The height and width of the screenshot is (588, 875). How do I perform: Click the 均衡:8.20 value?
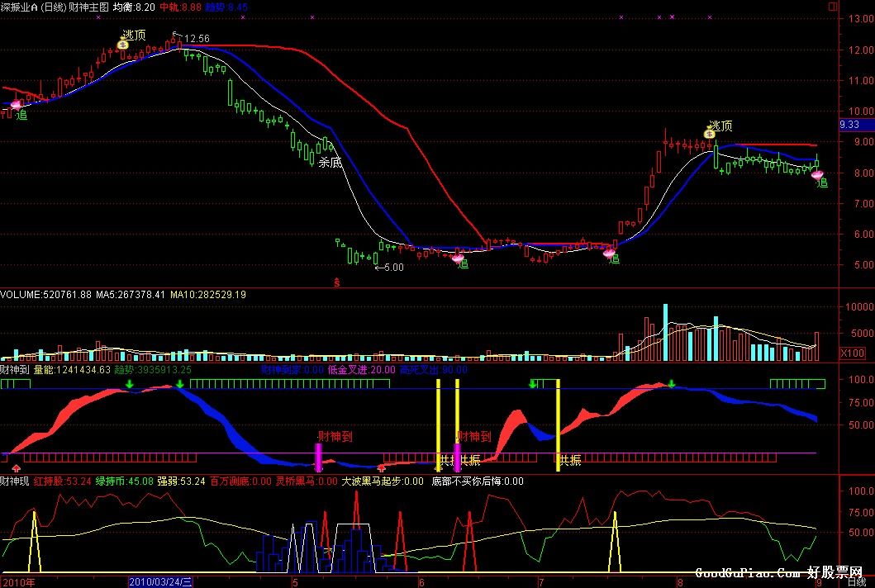pos(134,7)
